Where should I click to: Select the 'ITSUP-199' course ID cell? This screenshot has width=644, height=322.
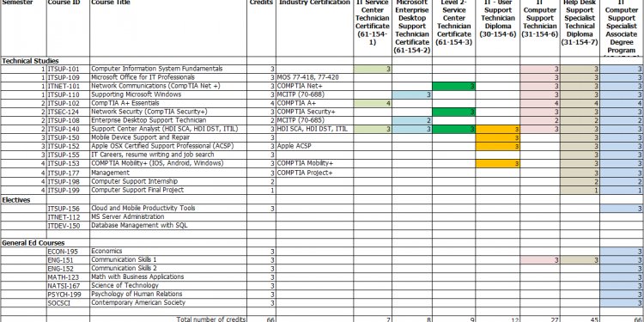(x=68, y=190)
